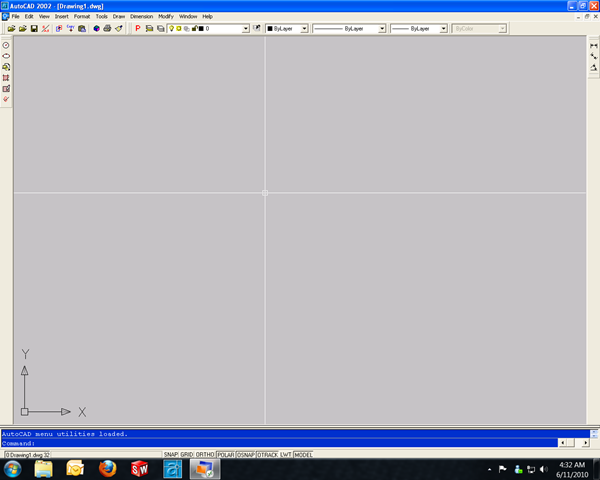The width and height of the screenshot is (600, 480).
Task: Click the bottom icon in the right-side toolbar
Action: [x=593, y=67]
